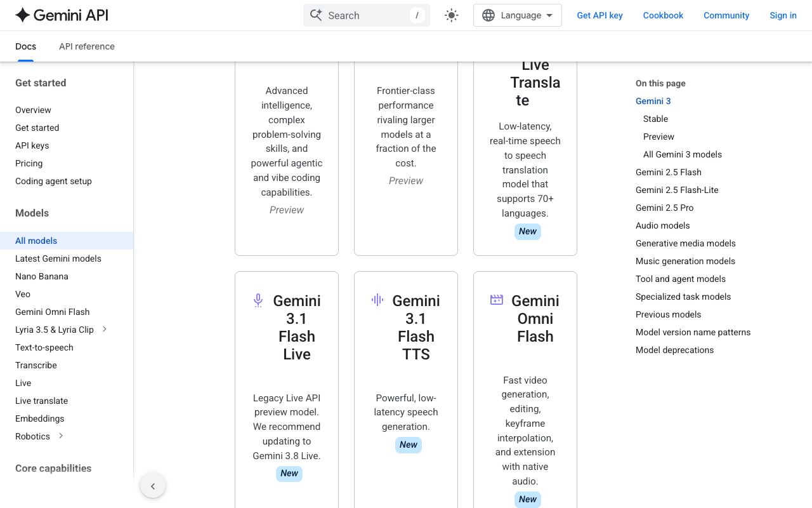This screenshot has height=508, width=812.
Task: Open the Pricing sidebar page
Action: (29, 163)
